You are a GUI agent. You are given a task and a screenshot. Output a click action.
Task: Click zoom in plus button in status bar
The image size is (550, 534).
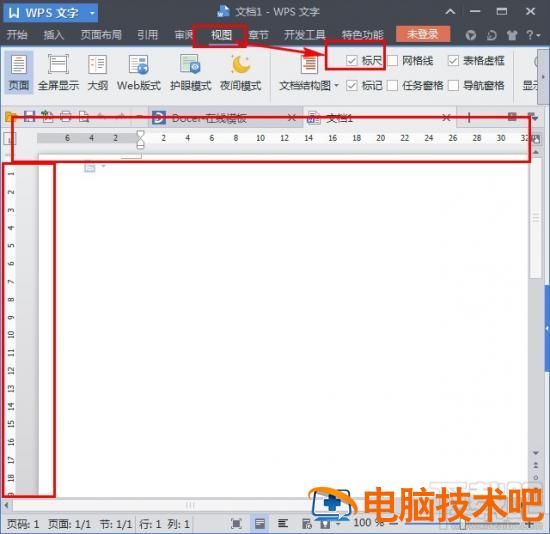pyautogui.click(x=529, y=523)
